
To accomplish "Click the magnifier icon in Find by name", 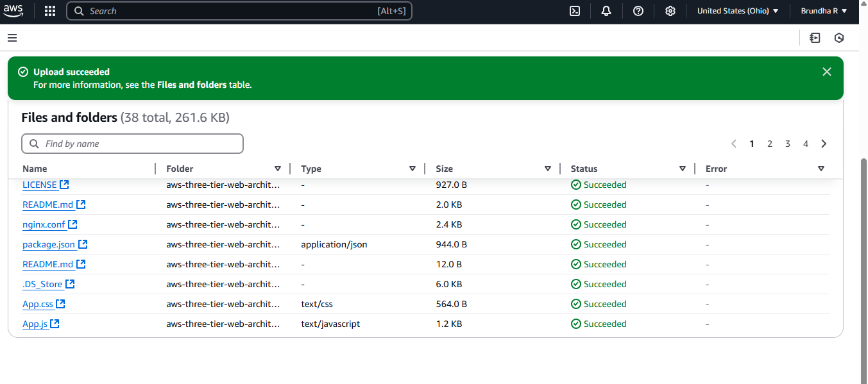I will click(x=35, y=144).
